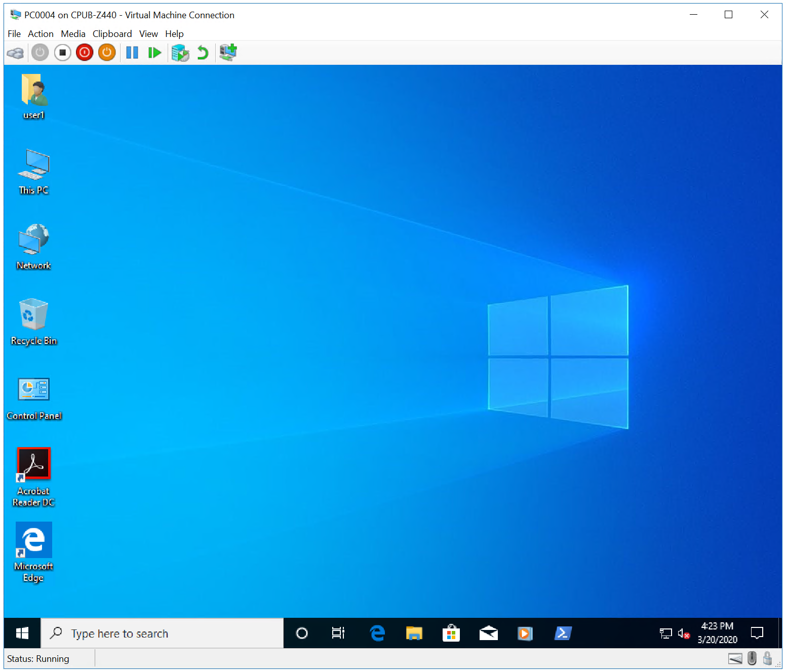Open the Action menu
Screen dimensions: 786x672
click(x=41, y=34)
